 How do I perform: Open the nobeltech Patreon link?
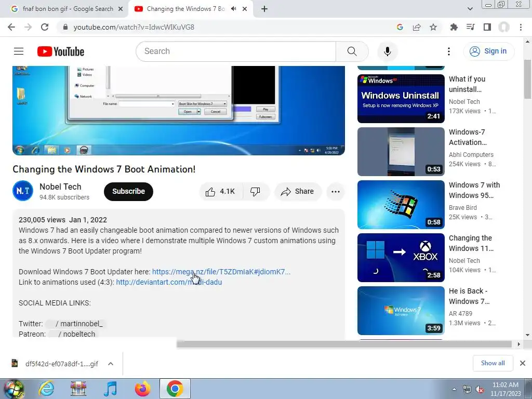click(73, 334)
